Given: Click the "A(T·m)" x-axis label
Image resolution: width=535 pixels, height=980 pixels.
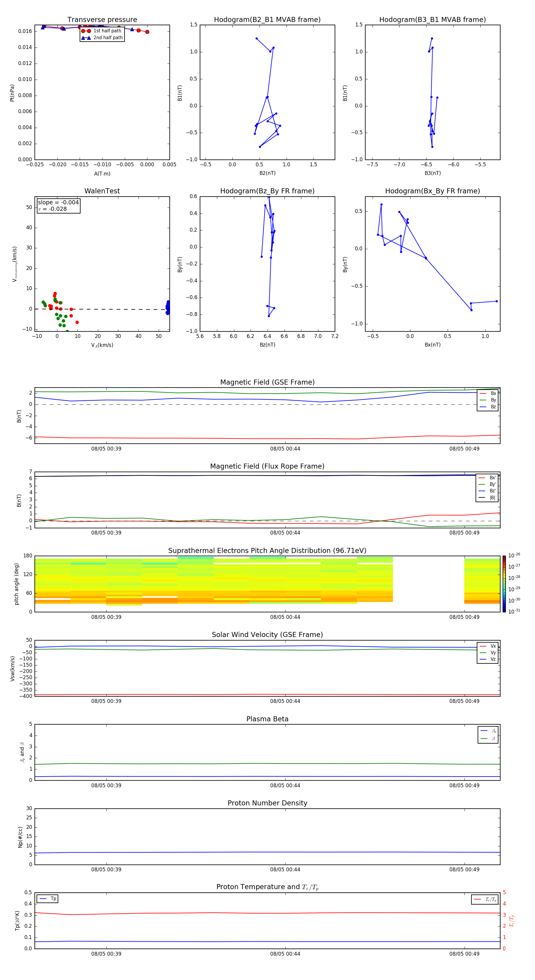Looking at the screenshot, I should pyautogui.click(x=102, y=173).
